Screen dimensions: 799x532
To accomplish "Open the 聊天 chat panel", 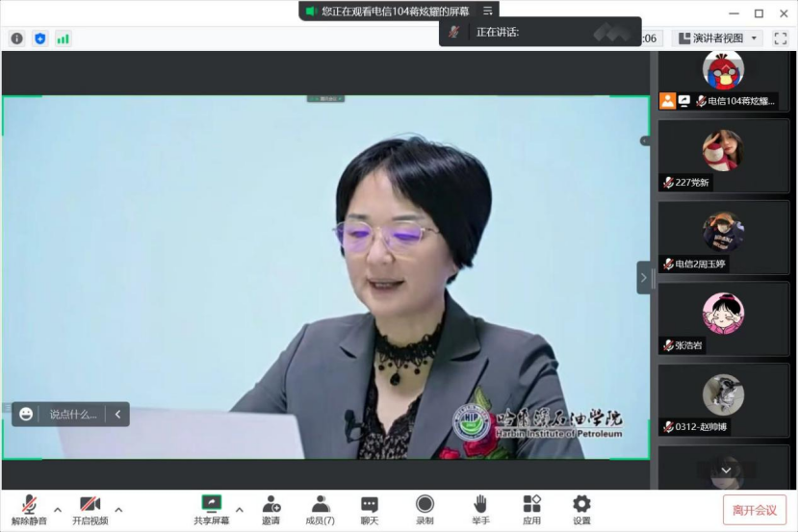I will [x=370, y=509].
